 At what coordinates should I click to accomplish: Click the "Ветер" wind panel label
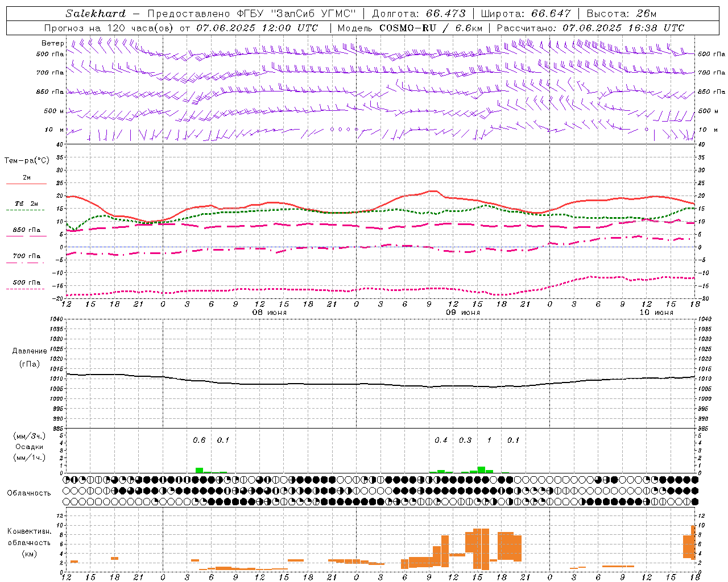pos(53,43)
